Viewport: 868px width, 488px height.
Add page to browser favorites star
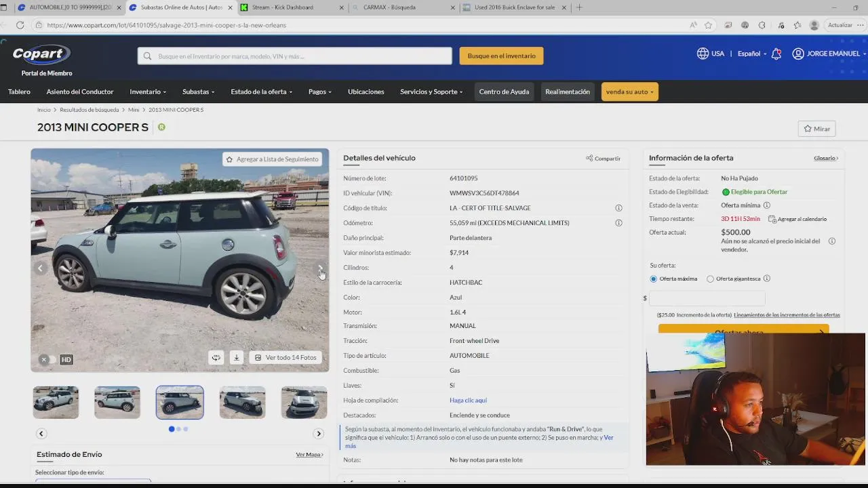click(708, 25)
